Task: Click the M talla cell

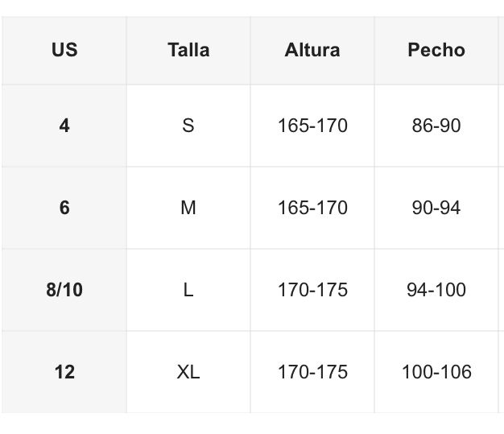Action: [x=188, y=208]
